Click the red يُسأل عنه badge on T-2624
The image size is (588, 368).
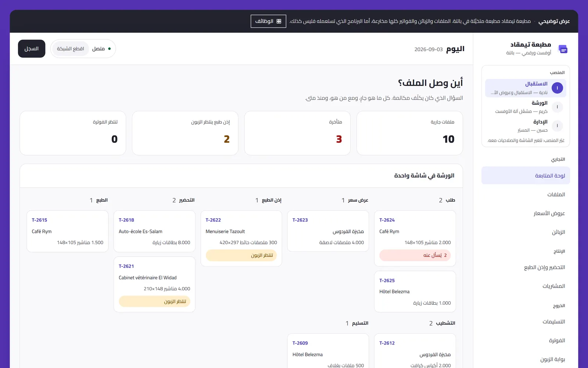coord(415,255)
